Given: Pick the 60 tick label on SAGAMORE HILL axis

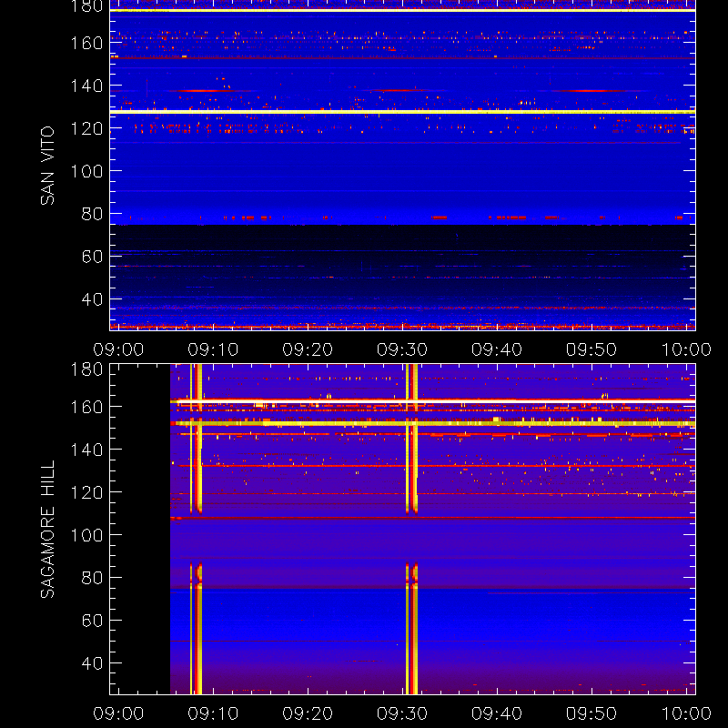Looking at the screenshot, I should [92, 621].
